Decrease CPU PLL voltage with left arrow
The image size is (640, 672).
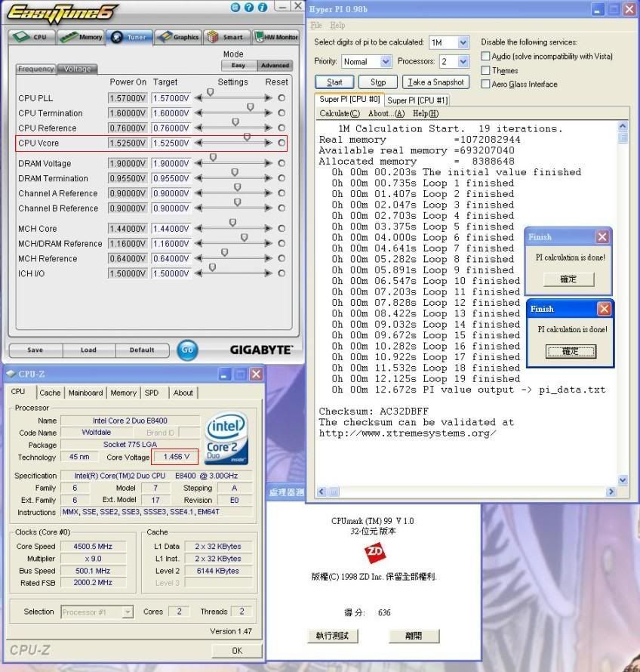pyautogui.click(x=198, y=98)
